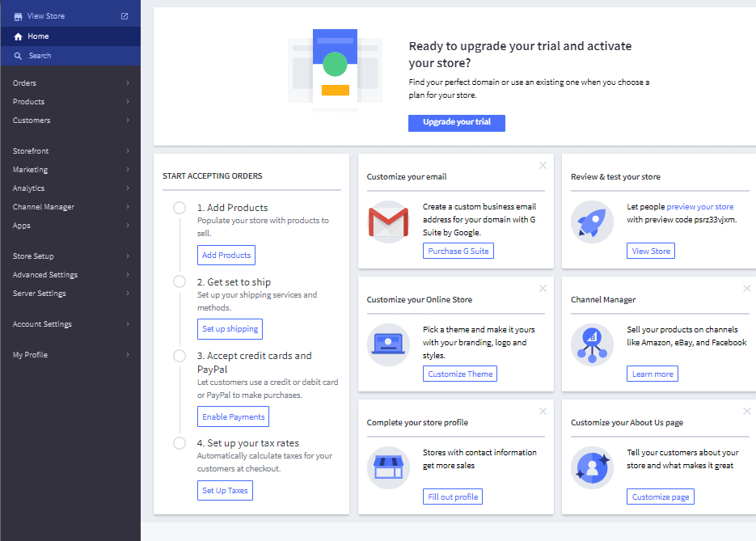Click the Upgrade your trial button

click(x=456, y=122)
